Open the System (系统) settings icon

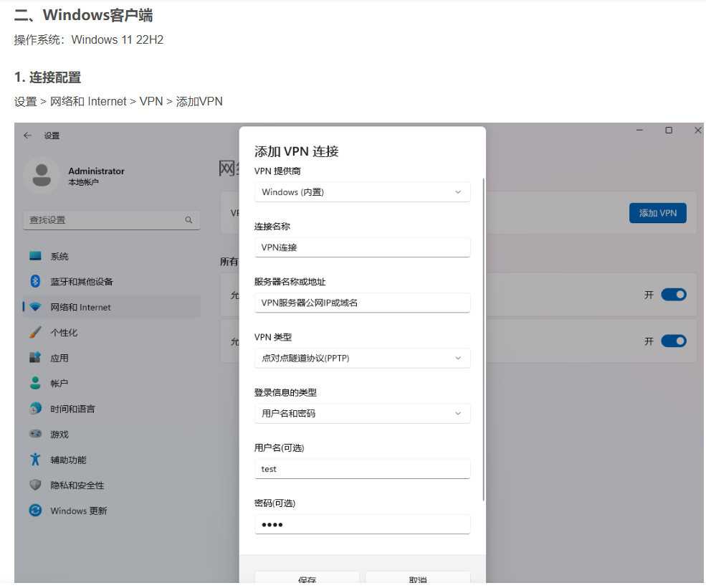click(x=35, y=256)
